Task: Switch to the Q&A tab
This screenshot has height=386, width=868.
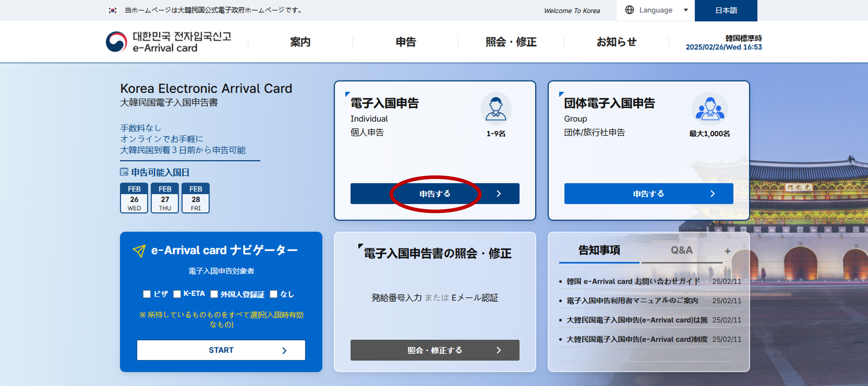Action: 681,250
